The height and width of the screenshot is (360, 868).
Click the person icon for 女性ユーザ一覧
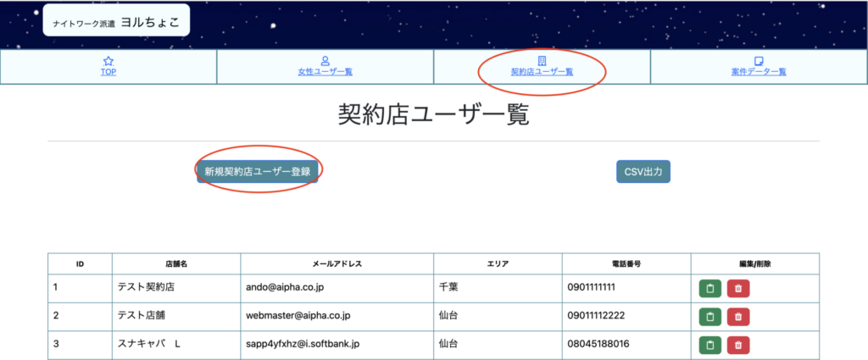[x=325, y=61]
